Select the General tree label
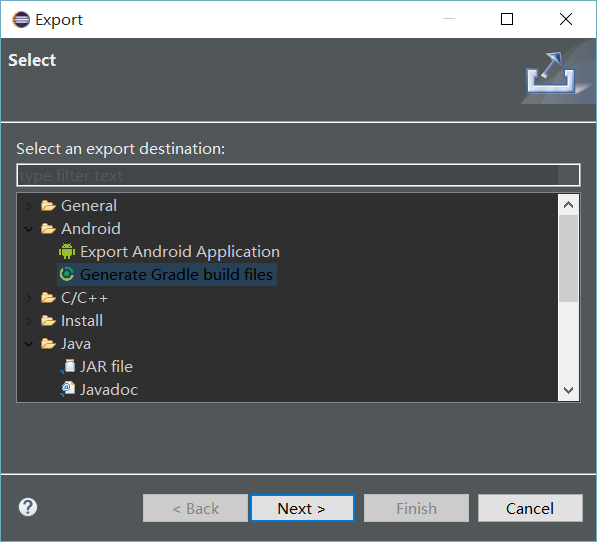Image resolution: width=597 pixels, height=542 pixels. click(89, 206)
